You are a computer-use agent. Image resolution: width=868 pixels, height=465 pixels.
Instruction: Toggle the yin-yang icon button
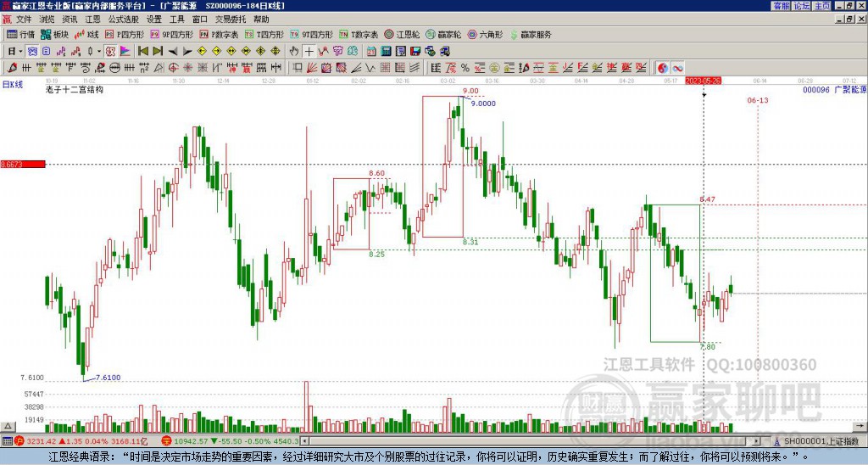[x=663, y=68]
